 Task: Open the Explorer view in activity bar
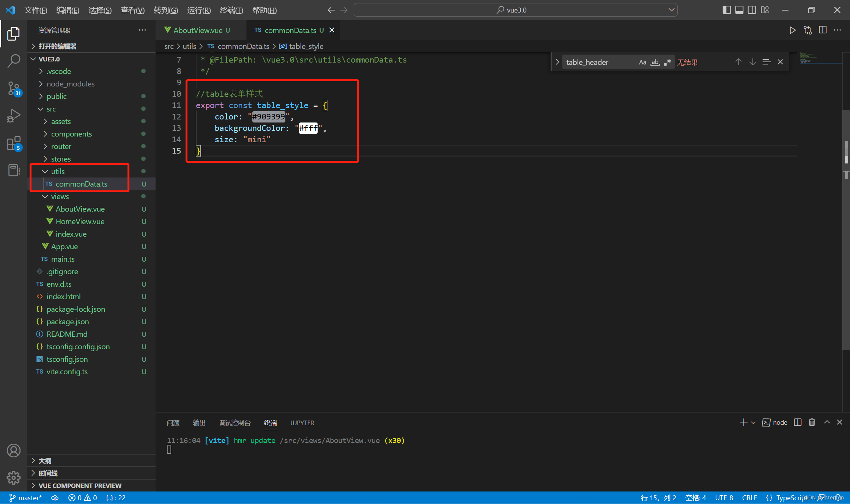[14, 34]
